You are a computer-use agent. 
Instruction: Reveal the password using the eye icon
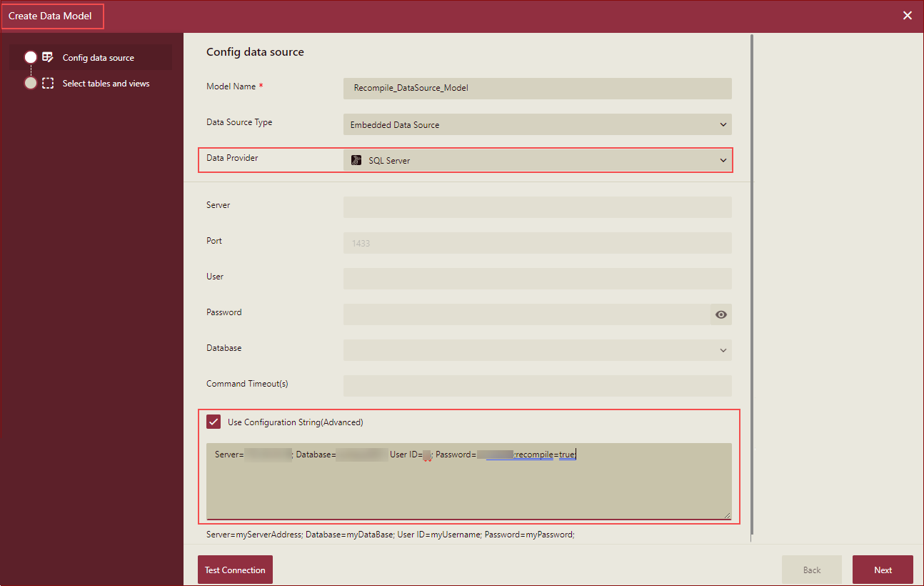click(x=720, y=314)
